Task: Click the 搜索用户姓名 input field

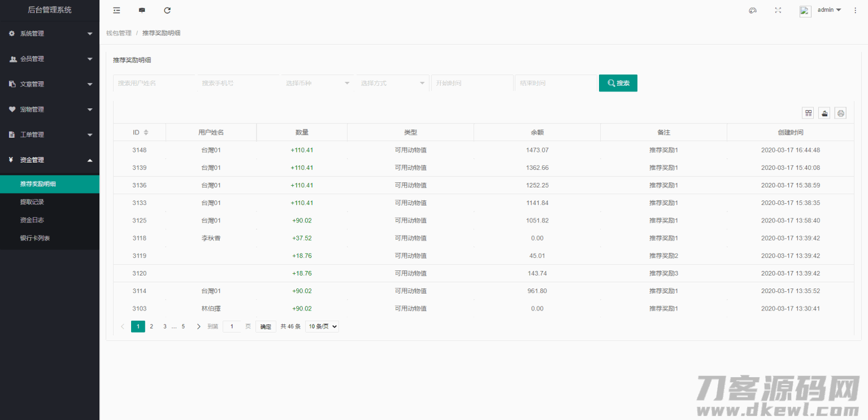Action: (x=154, y=83)
